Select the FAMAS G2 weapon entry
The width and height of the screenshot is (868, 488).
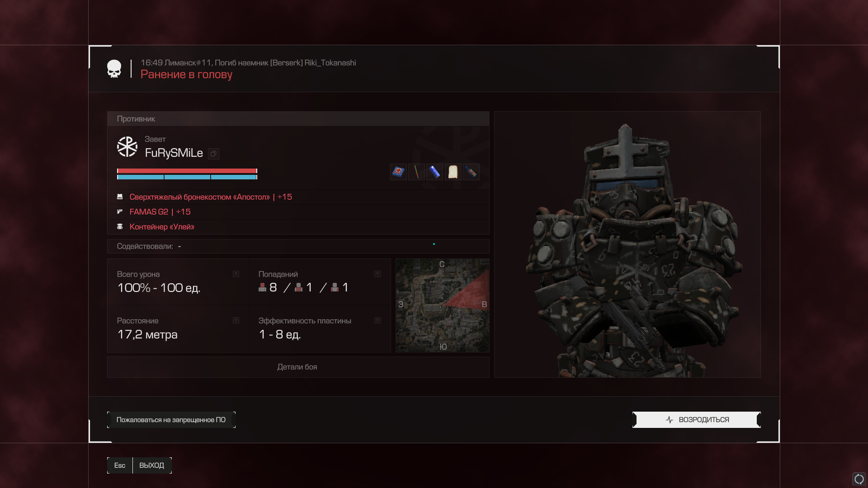pyautogui.click(x=160, y=212)
